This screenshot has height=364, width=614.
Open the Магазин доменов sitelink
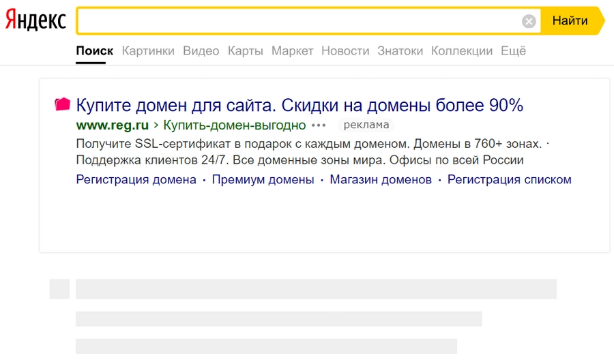point(381,179)
